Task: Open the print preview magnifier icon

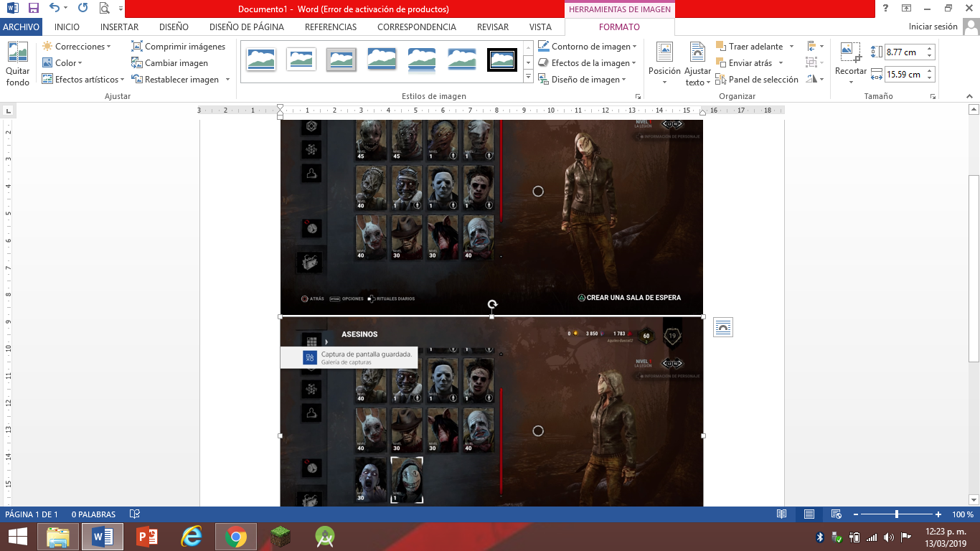Action: click(104, 9)
